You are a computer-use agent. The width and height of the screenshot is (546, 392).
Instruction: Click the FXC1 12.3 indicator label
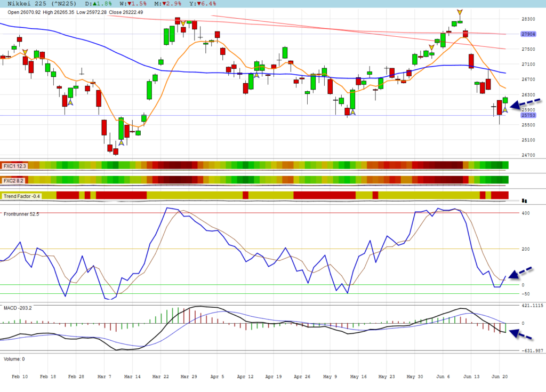point(14,166)
